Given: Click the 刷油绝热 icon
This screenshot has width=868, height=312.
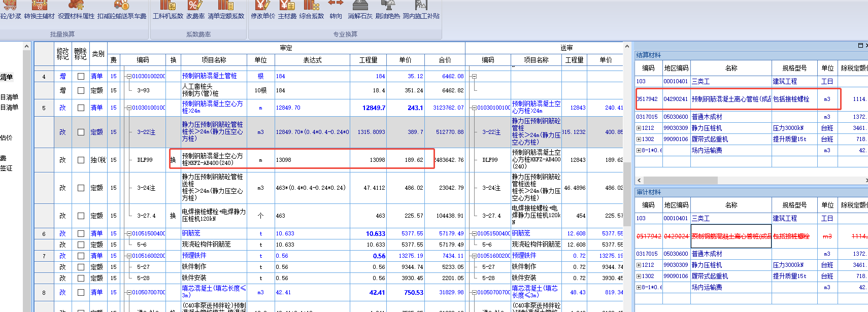Looking at the screenshot, I should coord(388,5).
